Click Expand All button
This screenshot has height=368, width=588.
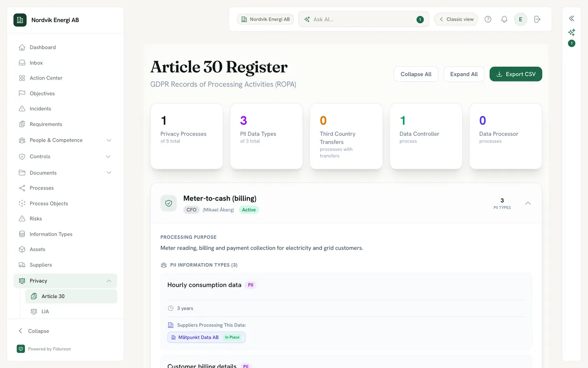click(x=464, y=74)
